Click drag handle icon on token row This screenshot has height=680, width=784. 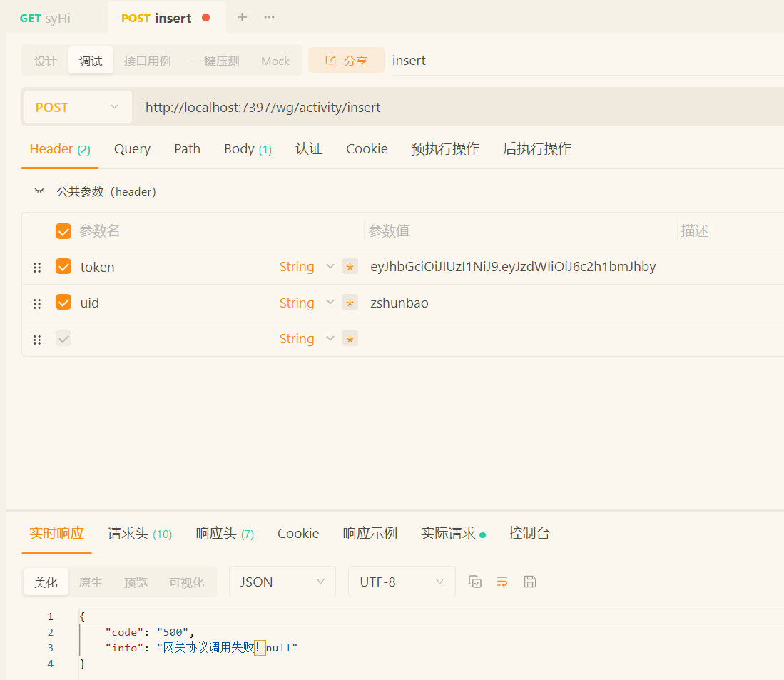click(x=37, y=268)
